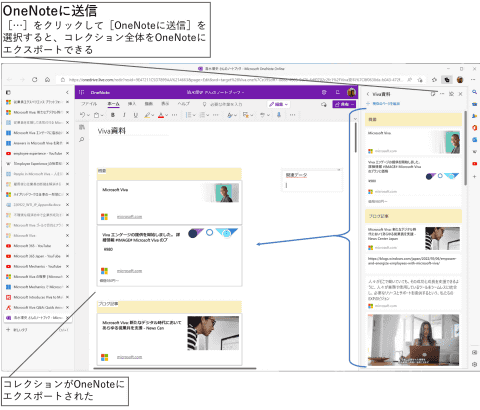This screenshot has width=480, height=410.
Task: Open the ヘルプ ribbon tab
Action: 183,104
